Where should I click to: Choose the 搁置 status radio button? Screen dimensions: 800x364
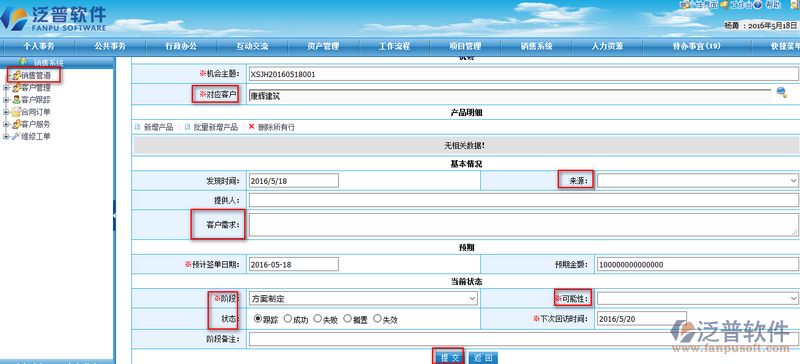coord(347,319)
